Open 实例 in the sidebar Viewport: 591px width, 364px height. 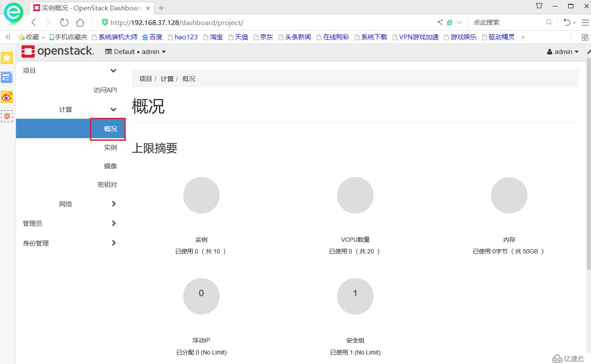click(x=110, y=147)
